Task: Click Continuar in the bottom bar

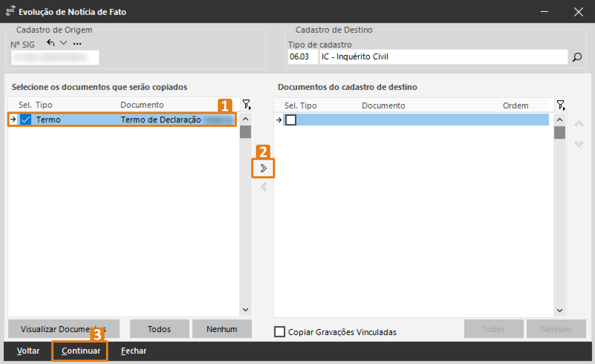Action: click(81, 351)
